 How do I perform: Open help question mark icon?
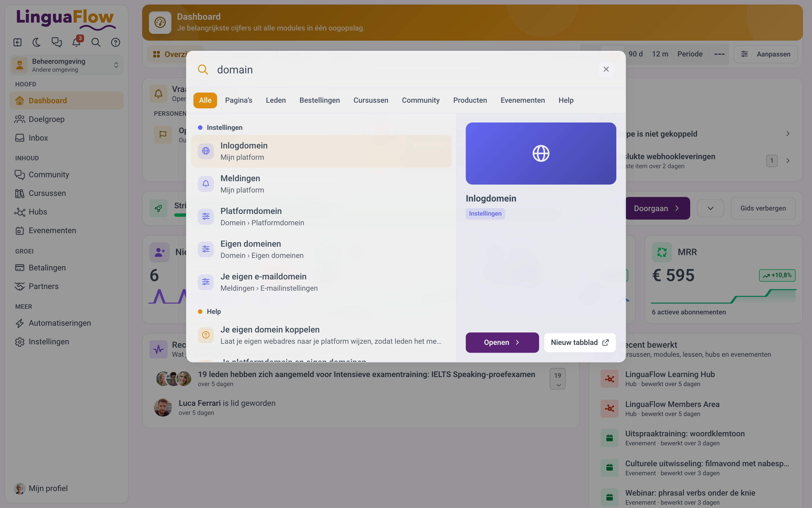tap(115, 42)
